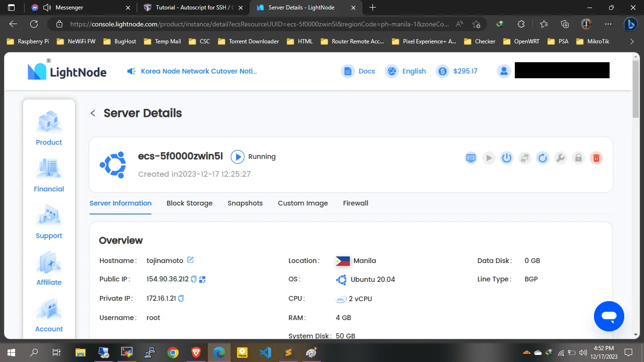Open the Windows Start menu
Image resolution: width=644 pixels, height=362 pixels.
[11, 352]
